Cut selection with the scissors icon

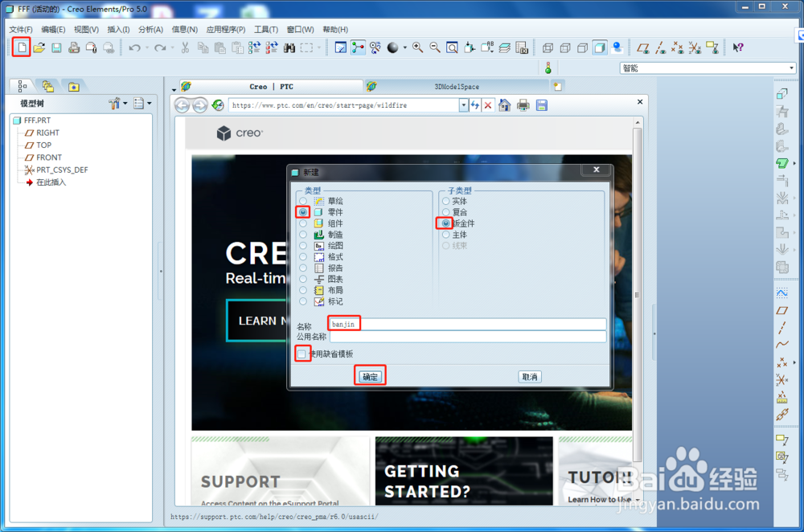pyautogui.click(x=185, y=47)
